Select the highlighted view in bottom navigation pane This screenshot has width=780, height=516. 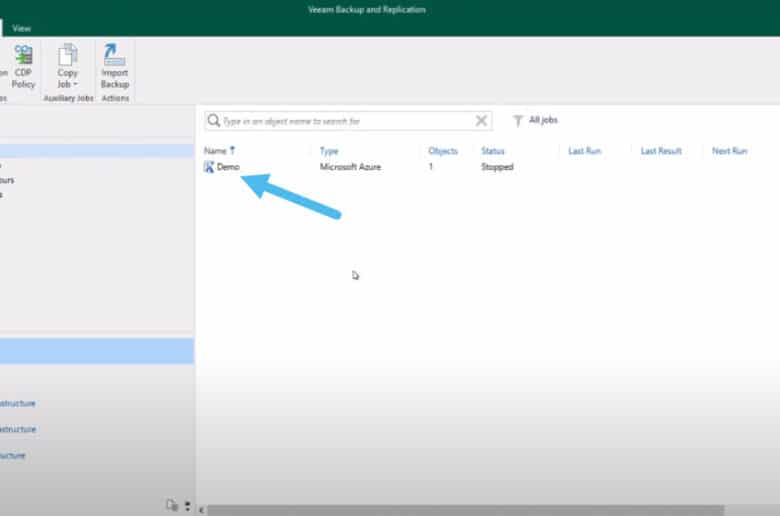97,351
